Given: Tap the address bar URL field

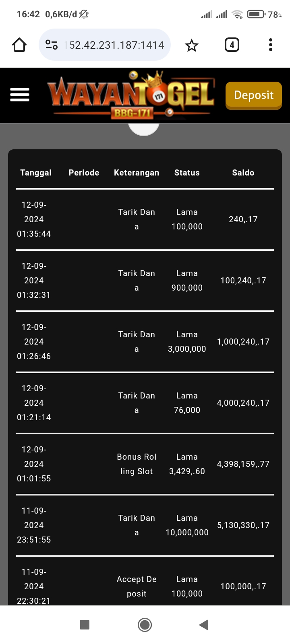Looking at the screenshot, I should 116,45.
